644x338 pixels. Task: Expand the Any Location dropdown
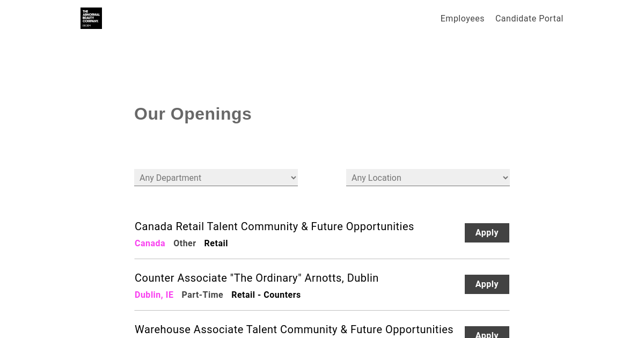pos(427,178)
